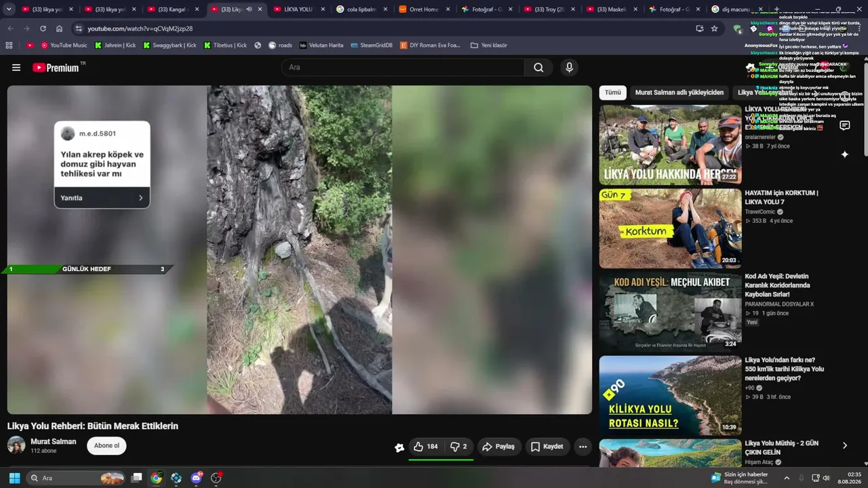
Task: Open the chat bubble icon in the sidebar
Action: (x=845, y=125)
